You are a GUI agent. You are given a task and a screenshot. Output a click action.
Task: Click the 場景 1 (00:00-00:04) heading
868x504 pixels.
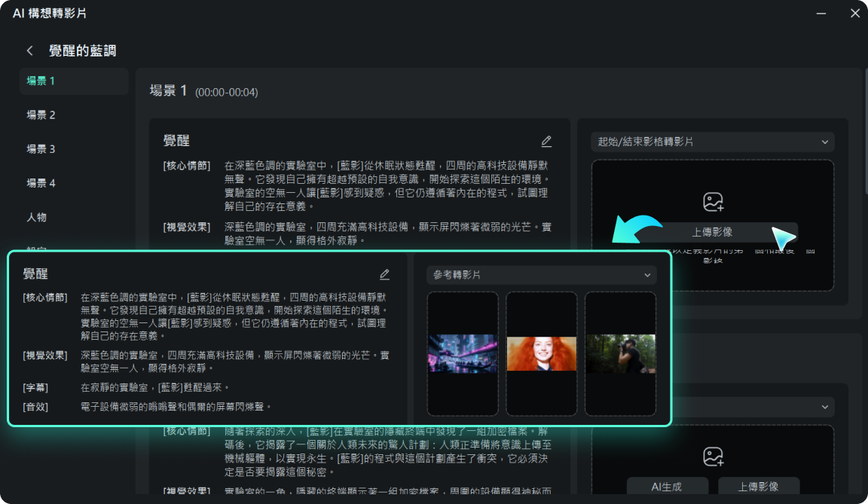coord(203,91)
